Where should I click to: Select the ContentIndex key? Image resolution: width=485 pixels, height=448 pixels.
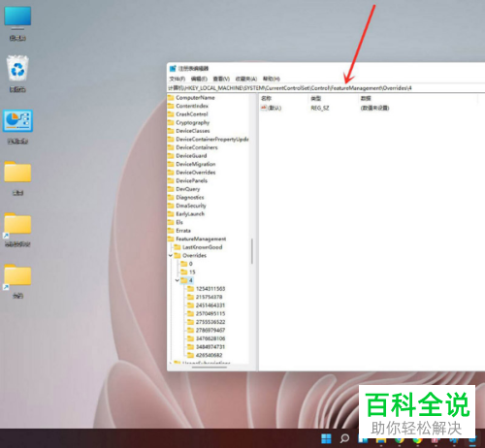192,106
